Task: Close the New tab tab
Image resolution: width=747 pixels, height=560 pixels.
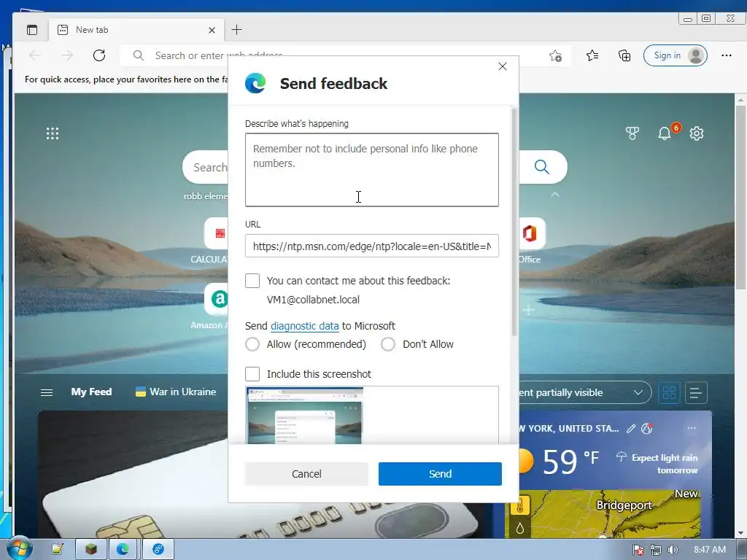Action: [x=212, y=30]
